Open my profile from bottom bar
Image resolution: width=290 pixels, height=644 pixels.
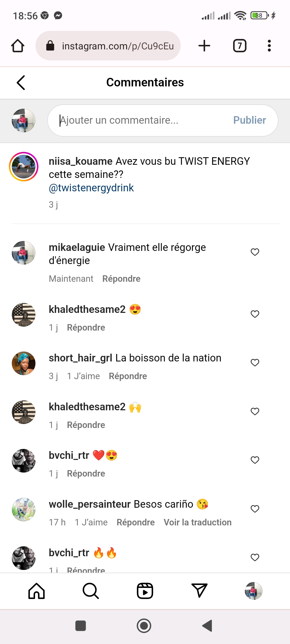[253, 591]
